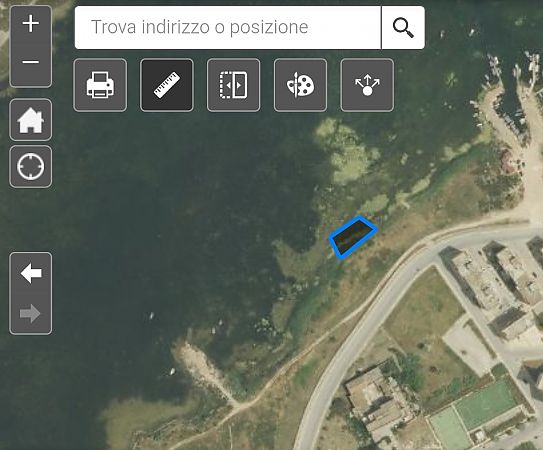
Task: Zoom in on the map
Action: pyautogui.click(x=31, y=24)
